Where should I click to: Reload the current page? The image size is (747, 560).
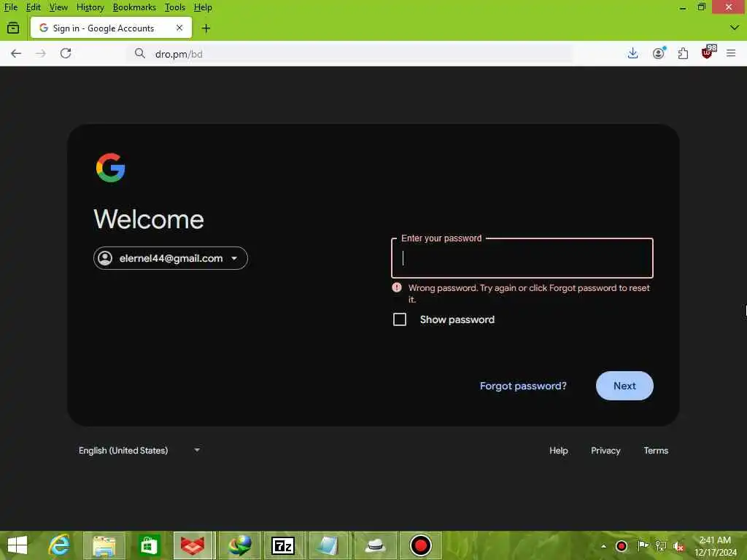pyautogui.click(x=66, y=53)
